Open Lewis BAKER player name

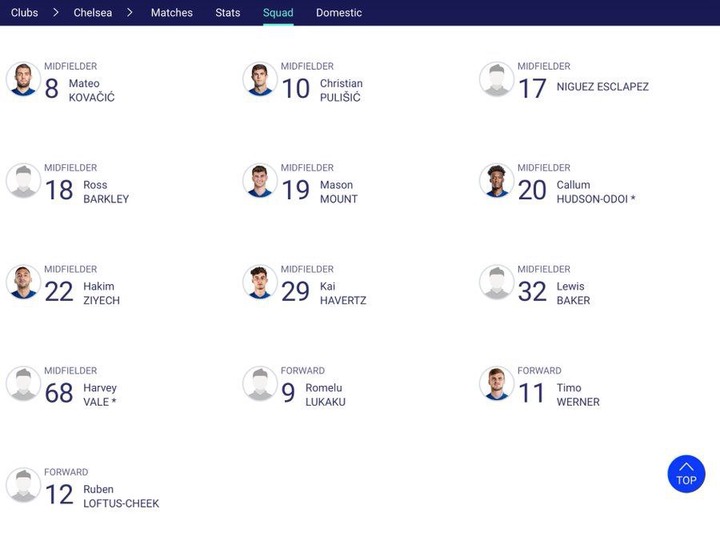(x=574, y=293)
